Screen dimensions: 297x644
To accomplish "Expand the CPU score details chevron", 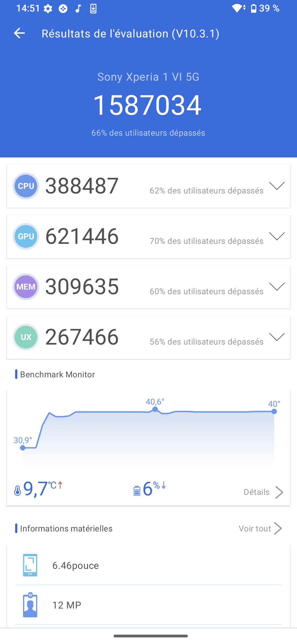I will pos(277,186).
